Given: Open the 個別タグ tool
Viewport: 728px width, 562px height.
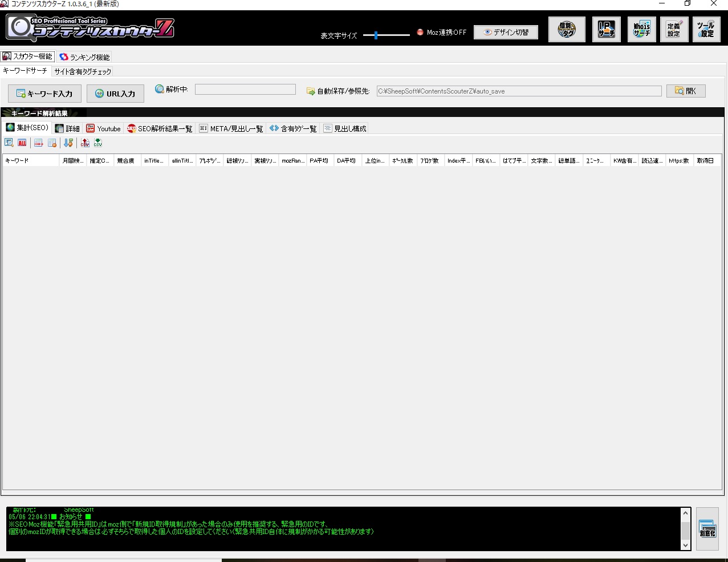Looking at the screenshot, I should [x=567, y=30].
